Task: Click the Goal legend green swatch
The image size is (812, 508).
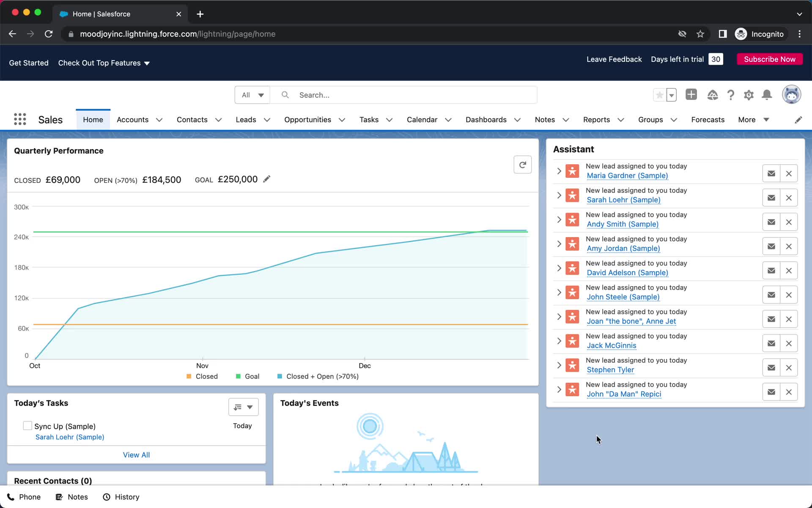Action: coord(238,376)
